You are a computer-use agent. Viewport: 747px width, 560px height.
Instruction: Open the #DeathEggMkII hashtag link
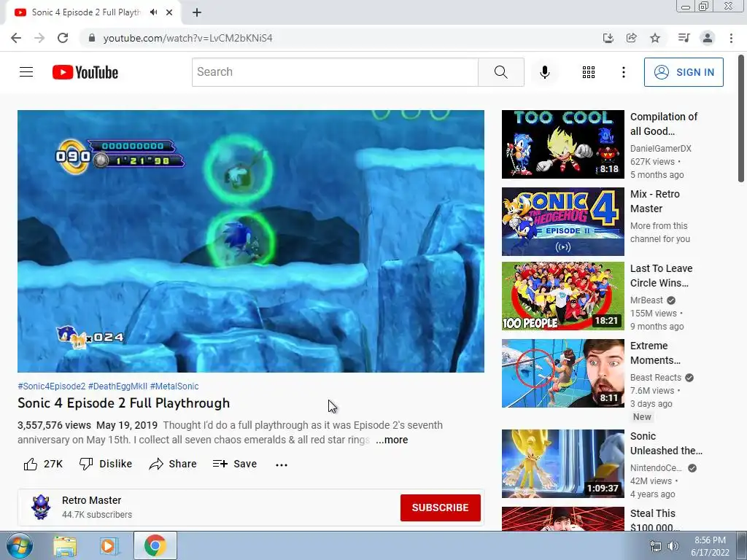[117, 386]
